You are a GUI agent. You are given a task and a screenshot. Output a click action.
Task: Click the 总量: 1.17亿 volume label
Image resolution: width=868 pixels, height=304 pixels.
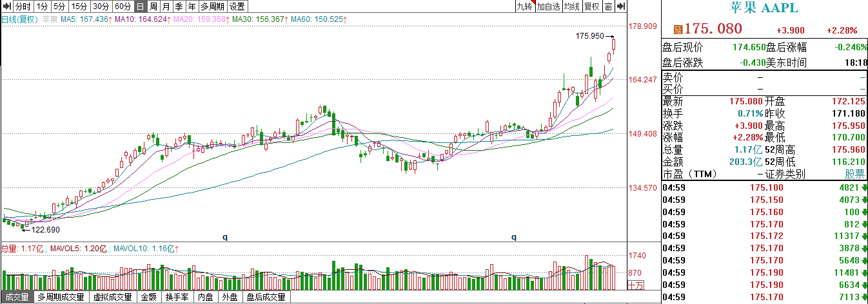[23, 248]
